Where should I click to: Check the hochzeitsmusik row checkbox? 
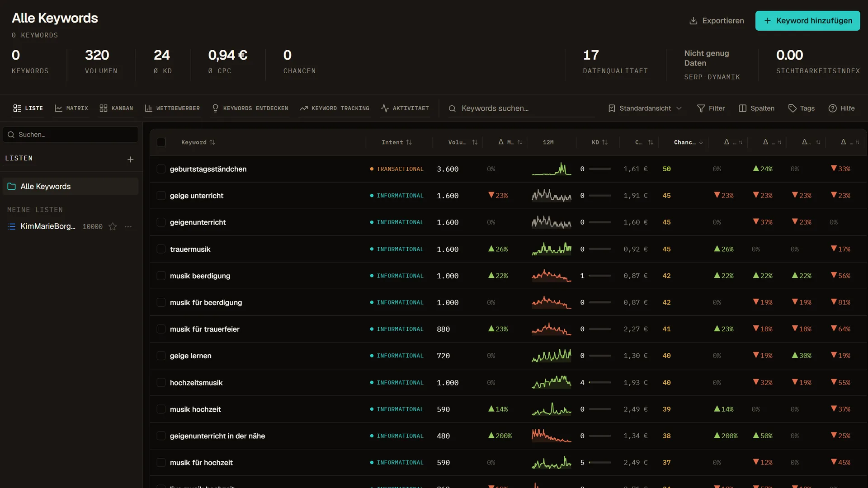[x=161, y=383]
